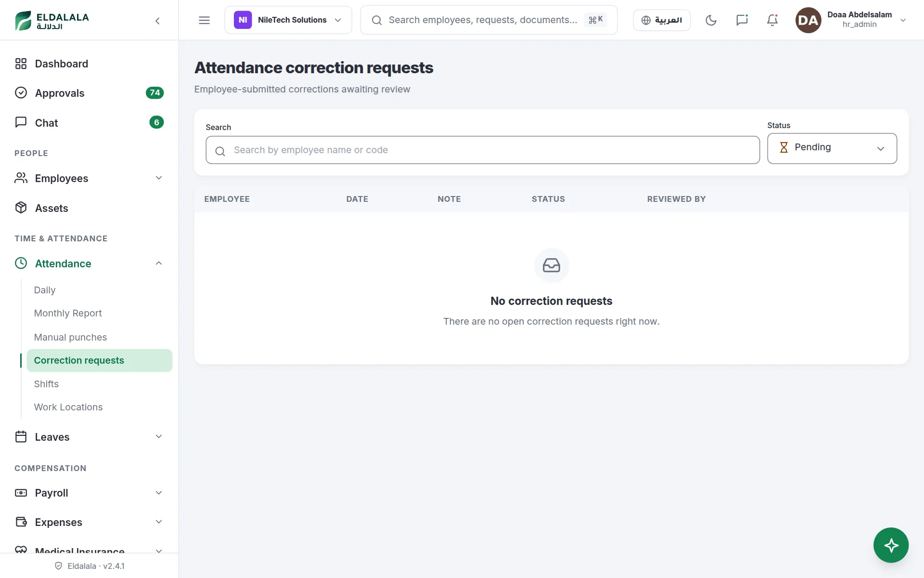Click the Dashboard grid icon
Image resolution: width=924 pixels, height=578 pixels.
pos(21,64)
